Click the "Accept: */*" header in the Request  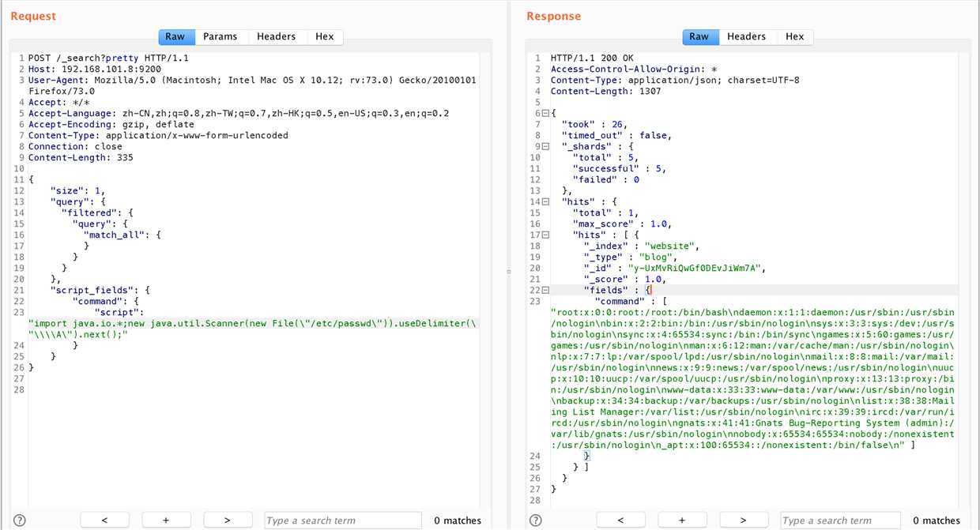[59, 103]
